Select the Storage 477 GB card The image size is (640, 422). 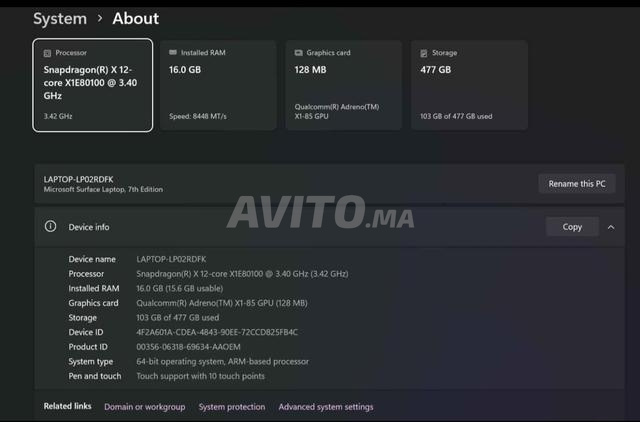(469, 85)
